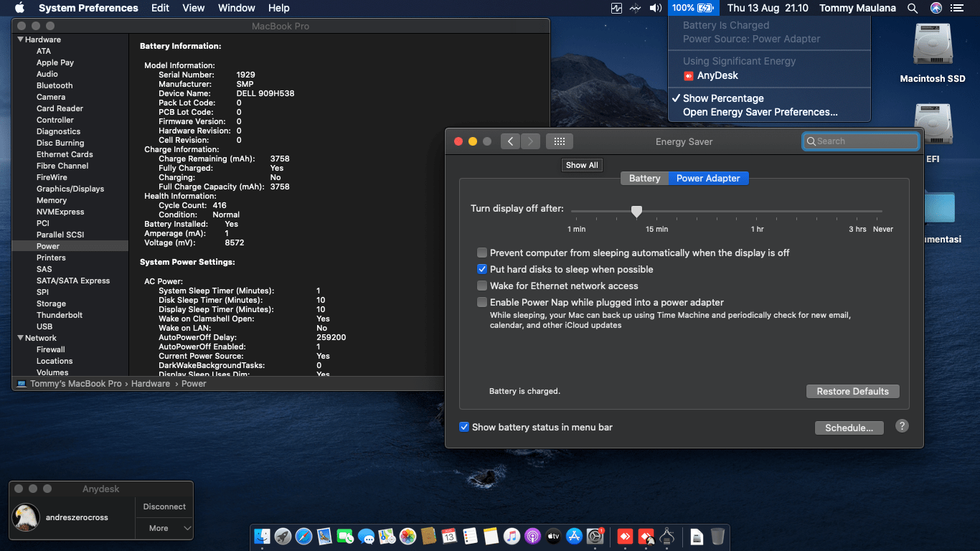Toggle Show battery status in menu bar
The width and height of the screenshot is (980, 551).
pyautogui.click(x=464, y=427)
